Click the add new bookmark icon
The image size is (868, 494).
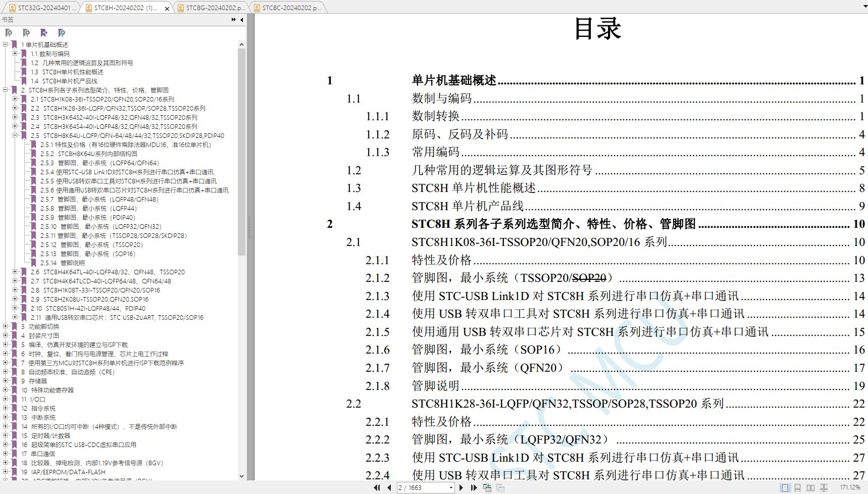click(x=26, y=33)
